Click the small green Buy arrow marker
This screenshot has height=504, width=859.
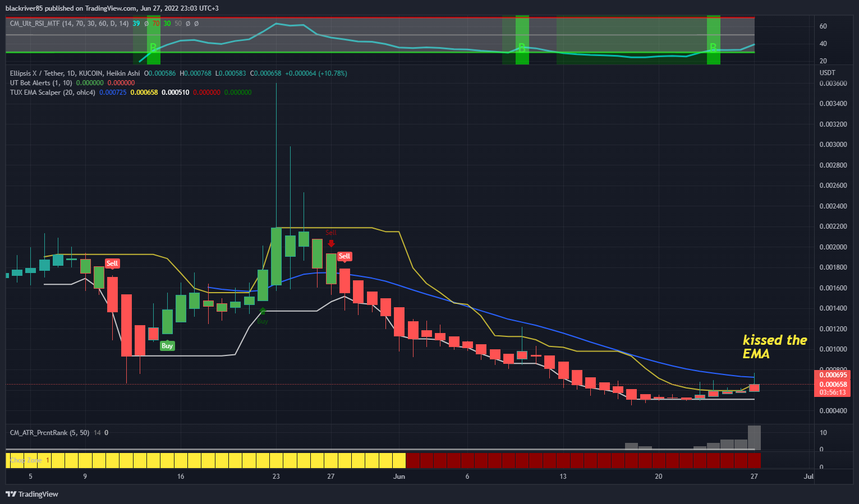pos(263,311)
